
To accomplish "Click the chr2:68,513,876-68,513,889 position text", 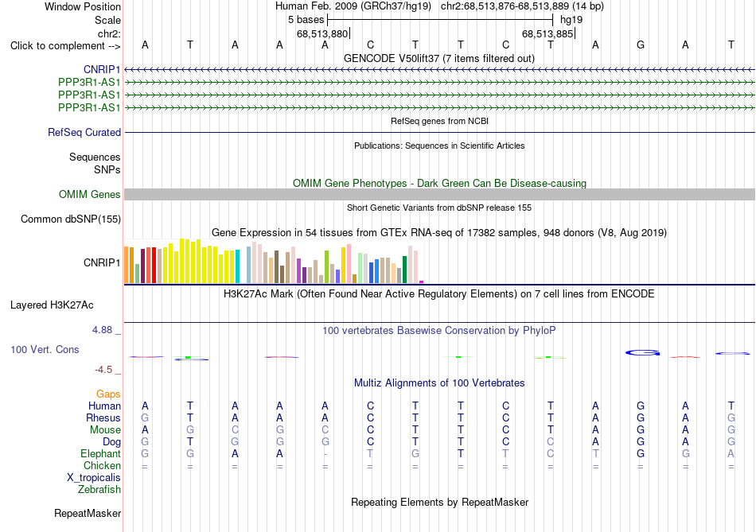I will [x=522, y=6].
